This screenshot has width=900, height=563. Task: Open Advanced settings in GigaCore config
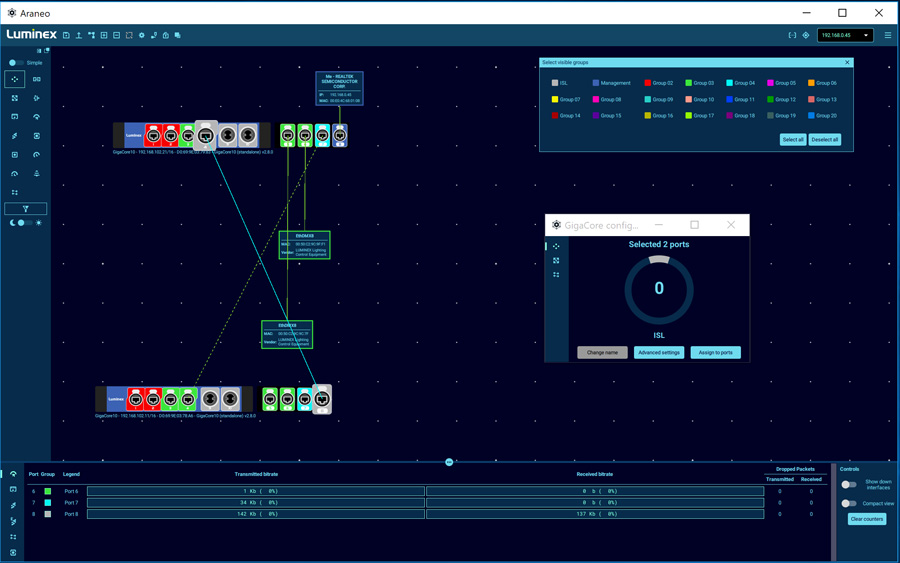pyautogui.click(x=659, y=352)
